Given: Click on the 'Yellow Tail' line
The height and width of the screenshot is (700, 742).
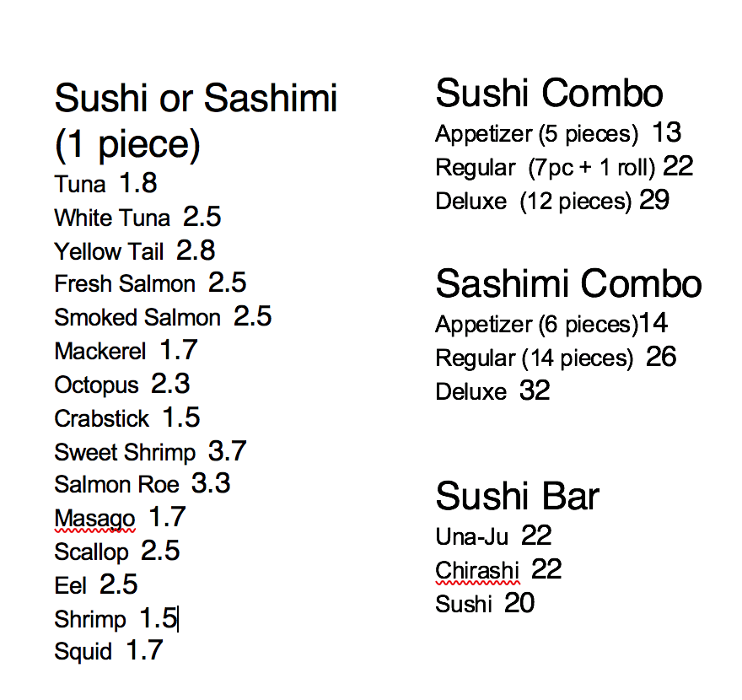Looking at the screenshot, I should (x=110, y=251).
